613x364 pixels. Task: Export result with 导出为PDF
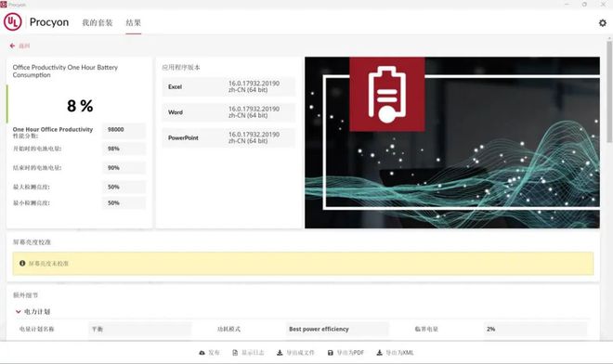[x=346, y=353]
